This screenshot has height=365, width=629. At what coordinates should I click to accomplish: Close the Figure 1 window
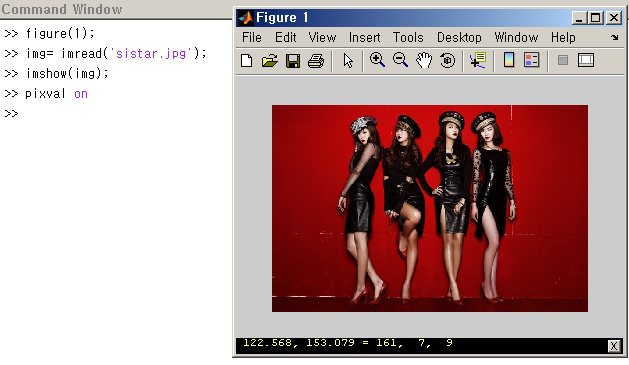(614, 18)
